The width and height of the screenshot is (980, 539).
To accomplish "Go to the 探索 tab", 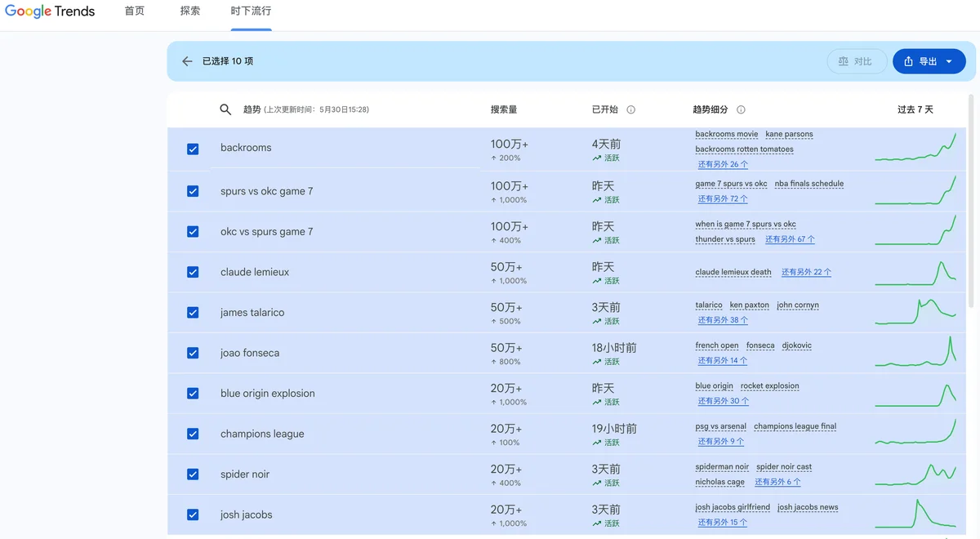I will click(x=190, y=11).
